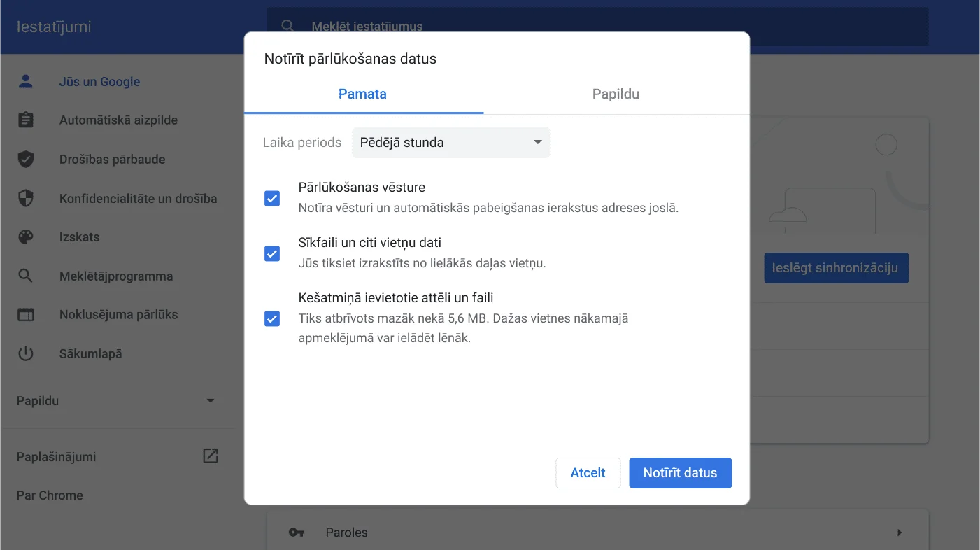Switch to the Papildu tab
Viewport: 980px width, 550px height.
pos(615,94)
